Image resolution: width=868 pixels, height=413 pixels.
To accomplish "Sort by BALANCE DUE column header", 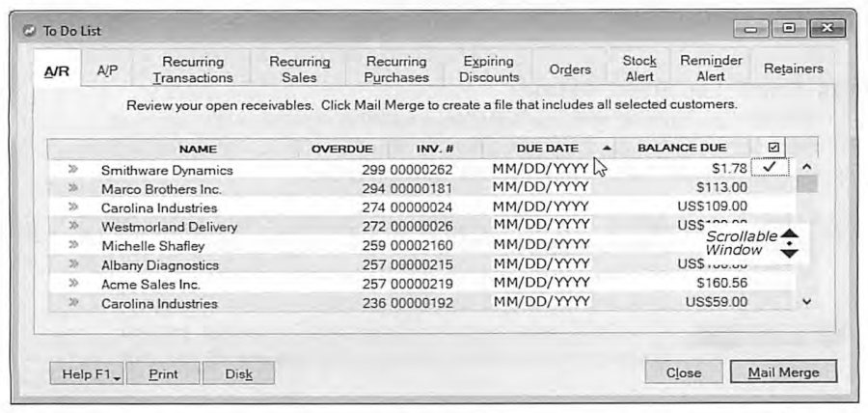I will point(682,148).
